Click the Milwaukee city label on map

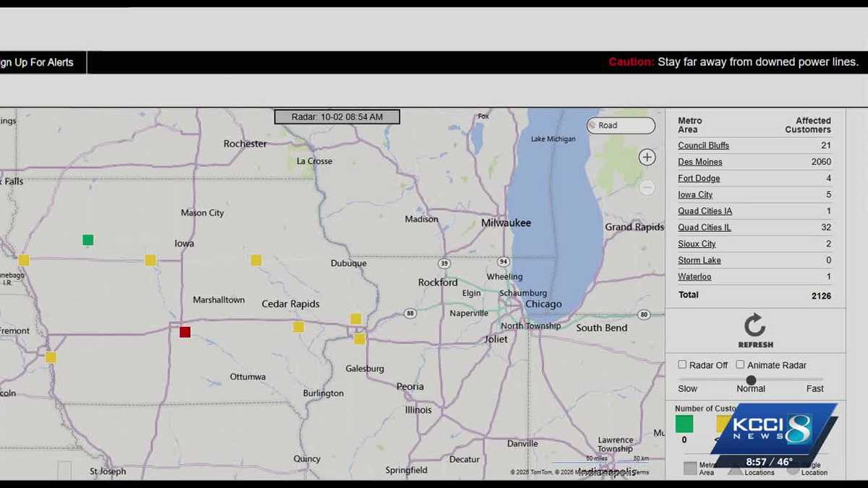506,223
